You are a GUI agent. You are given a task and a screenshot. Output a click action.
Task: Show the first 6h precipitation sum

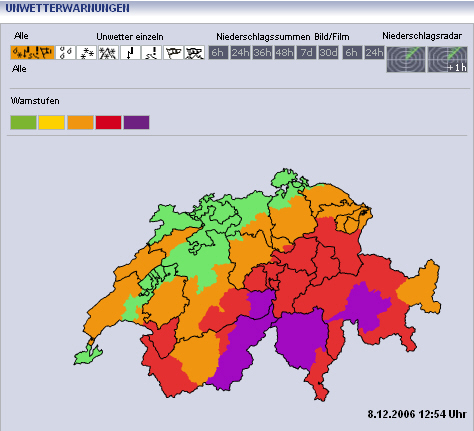coord(218,53)
